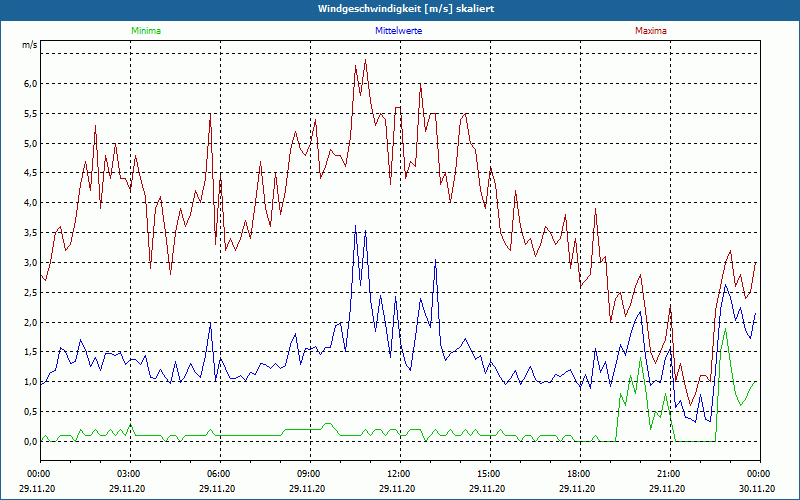Click the 5,0 y-axis value
Screen dimensions: 800x500
click(31, 143)
